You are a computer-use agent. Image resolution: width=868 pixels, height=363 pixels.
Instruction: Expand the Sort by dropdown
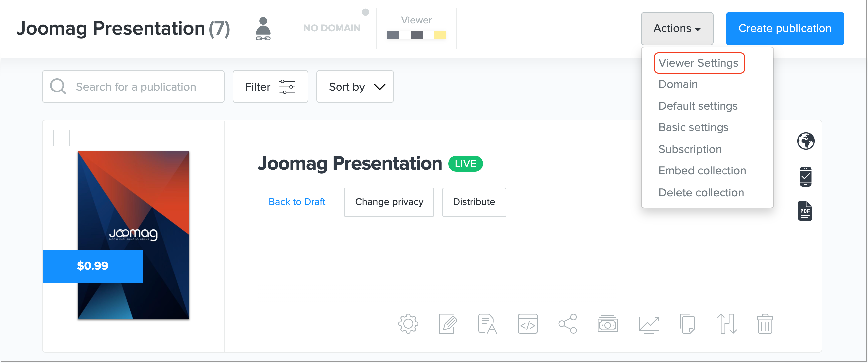pyautogui.click(x=355, y=87)
